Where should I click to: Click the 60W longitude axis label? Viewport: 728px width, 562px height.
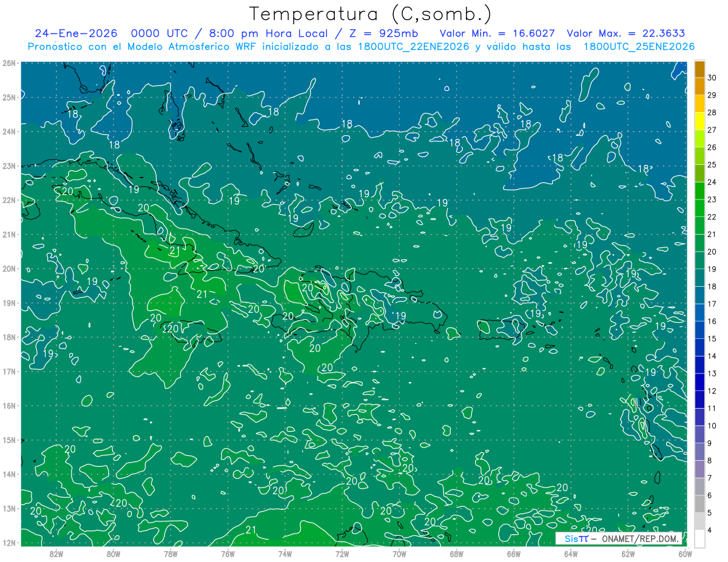(x=686, y=554)
